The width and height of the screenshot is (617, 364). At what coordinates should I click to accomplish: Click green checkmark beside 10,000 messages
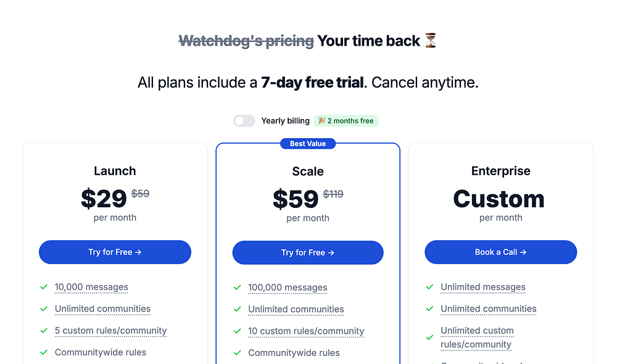tap(44, 287)
